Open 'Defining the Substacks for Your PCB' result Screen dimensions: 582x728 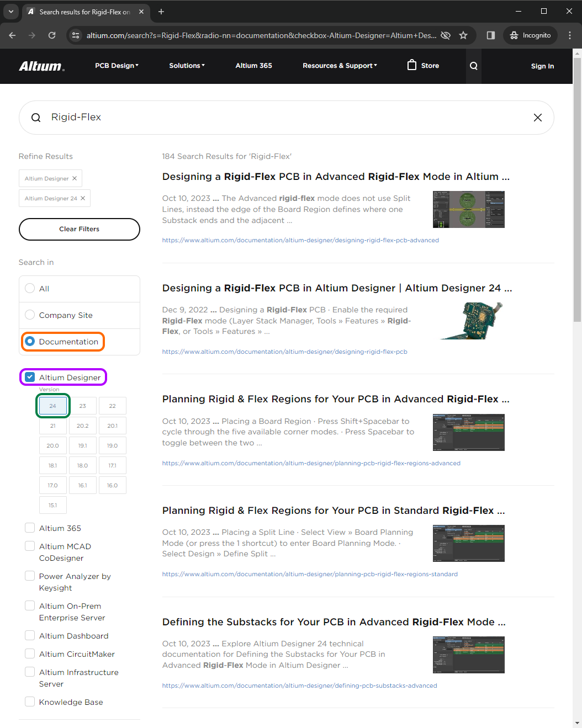[334, 622]
